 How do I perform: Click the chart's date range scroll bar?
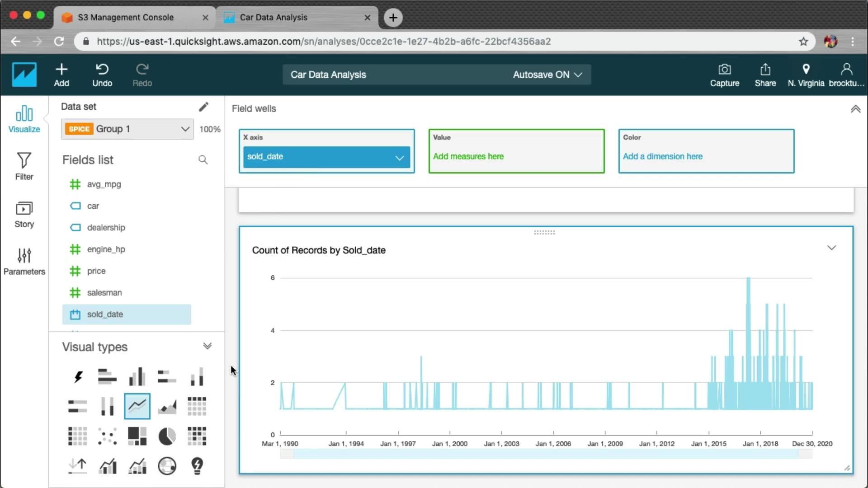click(546, 455)
